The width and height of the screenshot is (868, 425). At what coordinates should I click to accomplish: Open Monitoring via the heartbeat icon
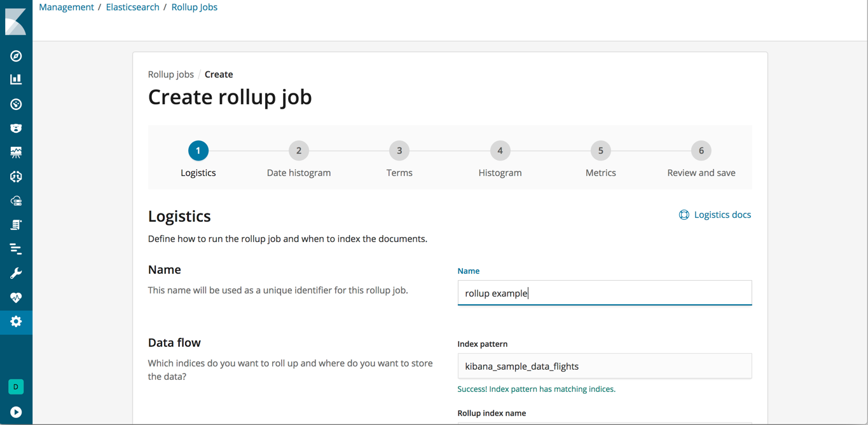pos(15,297)
